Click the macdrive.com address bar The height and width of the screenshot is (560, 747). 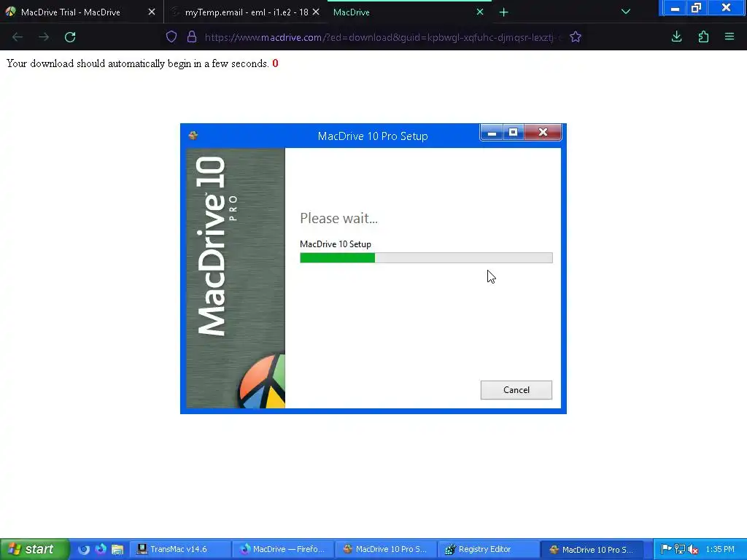[x=384, y=37]
